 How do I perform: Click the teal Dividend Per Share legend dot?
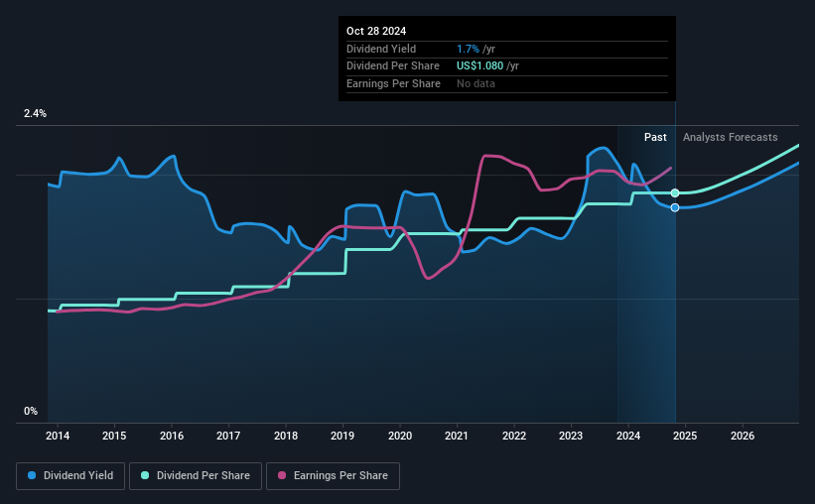click(145, 475)
